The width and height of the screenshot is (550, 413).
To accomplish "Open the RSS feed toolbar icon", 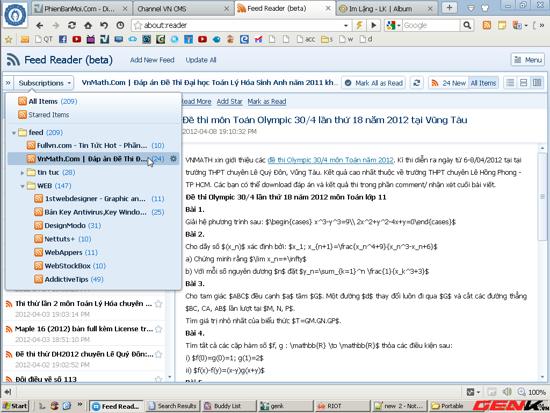I will click(487, 25).
